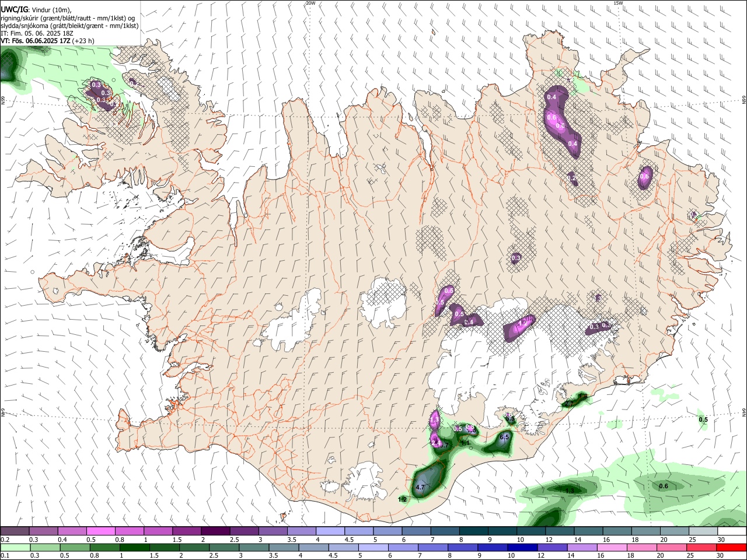Select the 12 swatch in the upper snow scale
This screenshot has width=747, height=560.
click(559, 531)
